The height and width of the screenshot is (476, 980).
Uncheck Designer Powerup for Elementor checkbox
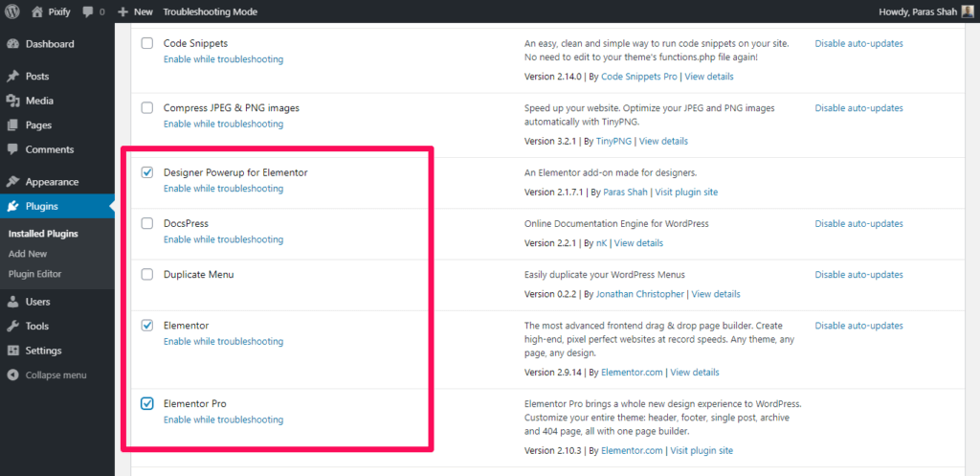[x=146, y=172]
